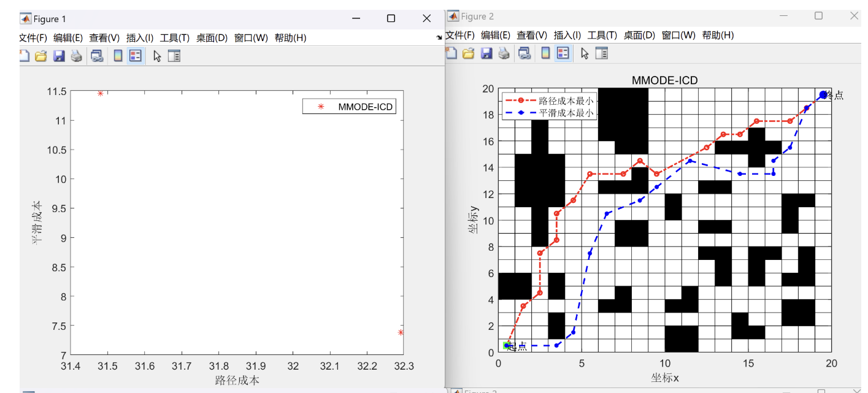The image size is (868, 393).
Task: Click Open File icon in Figure 1 toolbar
Action: 40,56
